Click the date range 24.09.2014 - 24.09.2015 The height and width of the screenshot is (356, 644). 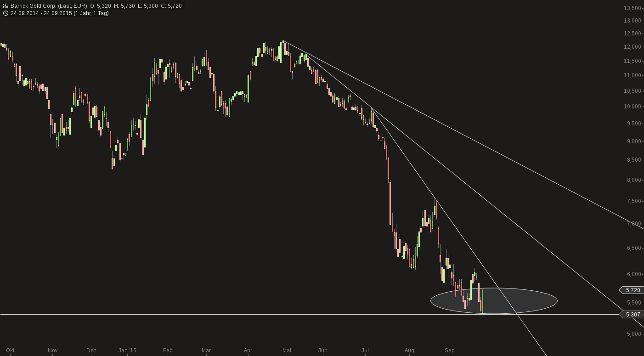[41, 13]
